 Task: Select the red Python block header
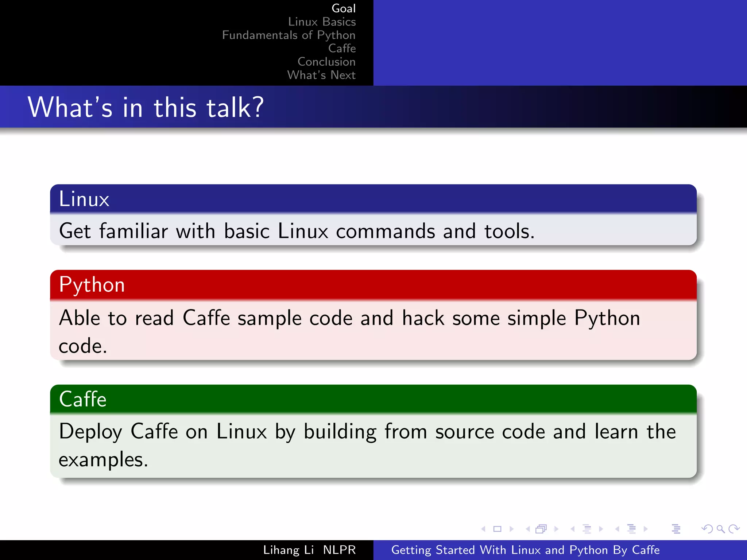click(x=373, y=284)
